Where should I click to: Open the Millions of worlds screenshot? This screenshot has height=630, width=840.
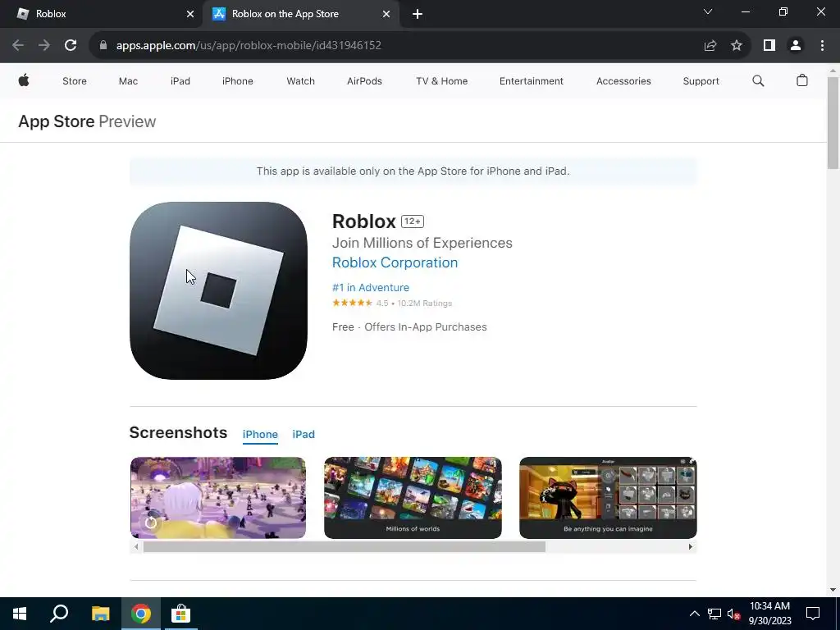coord(413,498)
